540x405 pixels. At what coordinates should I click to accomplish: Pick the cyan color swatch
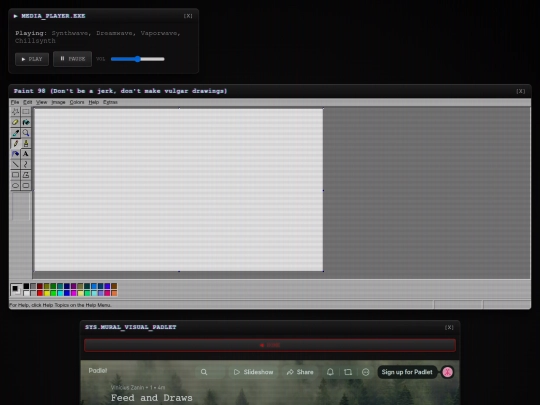tap(60, 293)
